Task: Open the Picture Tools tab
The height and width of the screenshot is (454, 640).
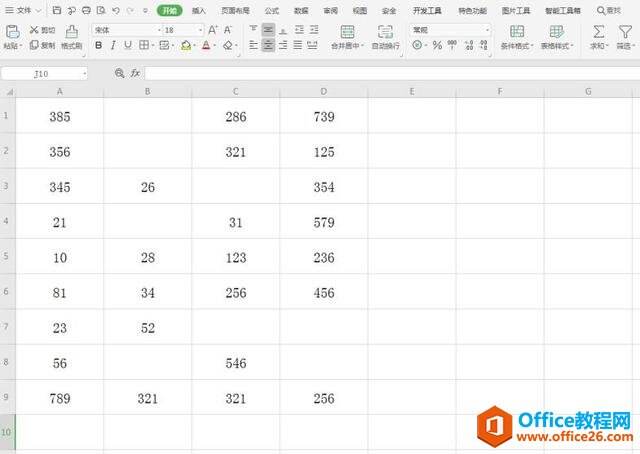Action: tap(516, 11)
